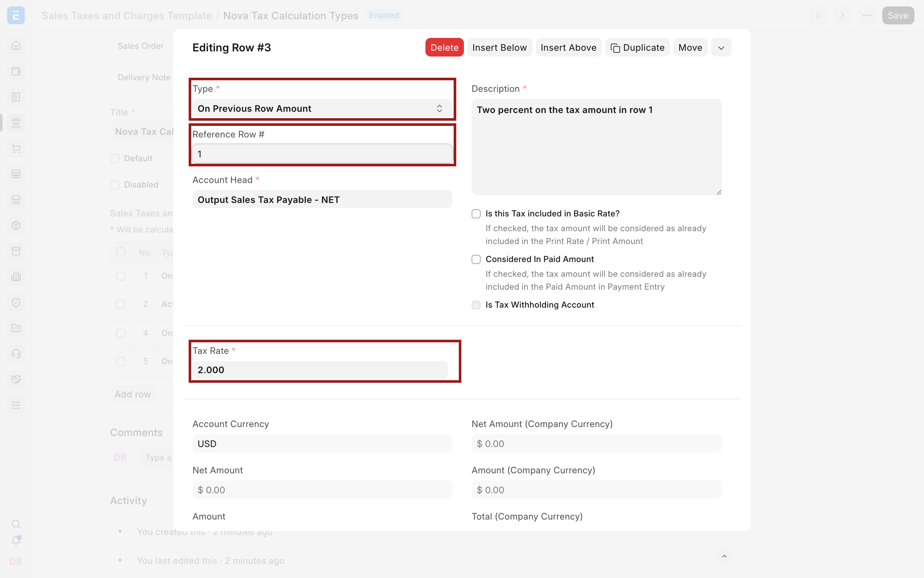This screenshot has height=578, width=924.
Task: Open the Type dropdown
Action: pos(322,109)
